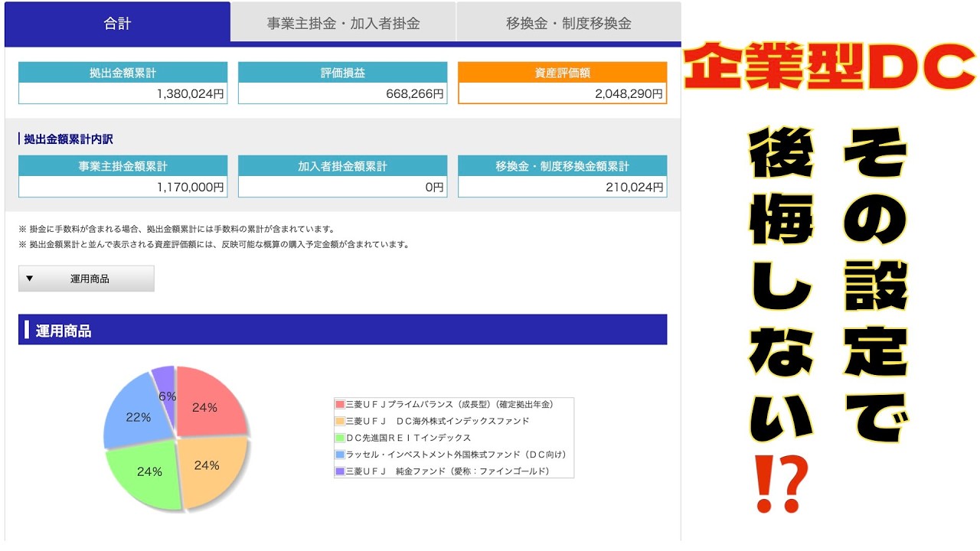Click purple swatch for 純金ファンド legend
The image size is (980, 551).
340,471
